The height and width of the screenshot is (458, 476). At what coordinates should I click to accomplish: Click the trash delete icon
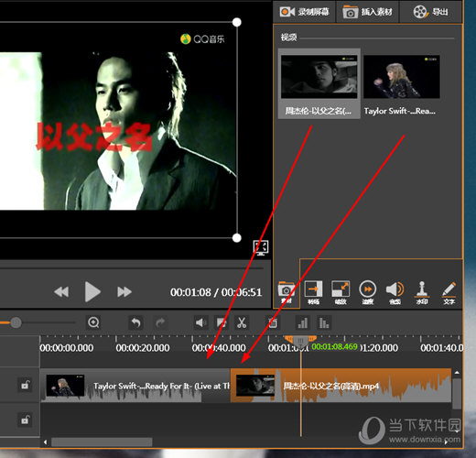point(273,322)
